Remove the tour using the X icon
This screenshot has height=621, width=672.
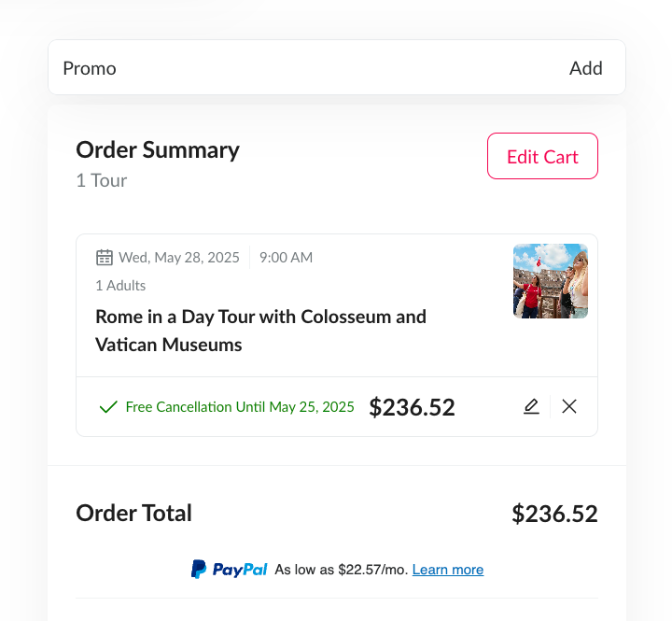pyautogui.click(x=569, y=406)
